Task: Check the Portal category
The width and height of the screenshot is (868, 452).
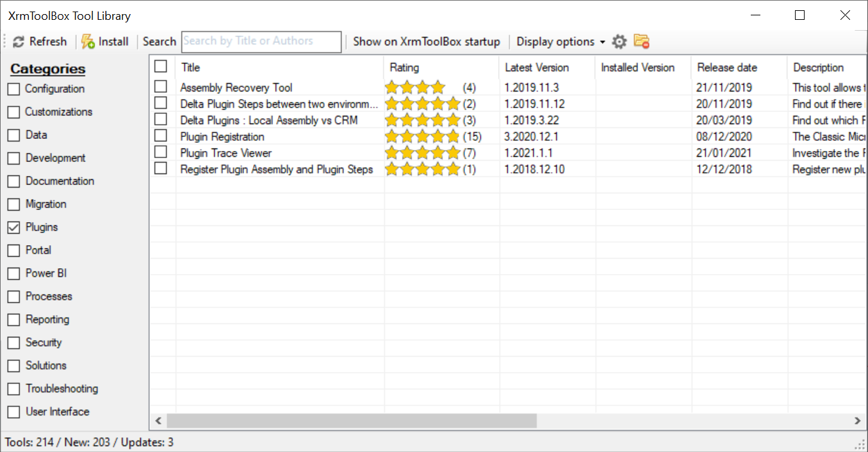Action: click(13, 250)
